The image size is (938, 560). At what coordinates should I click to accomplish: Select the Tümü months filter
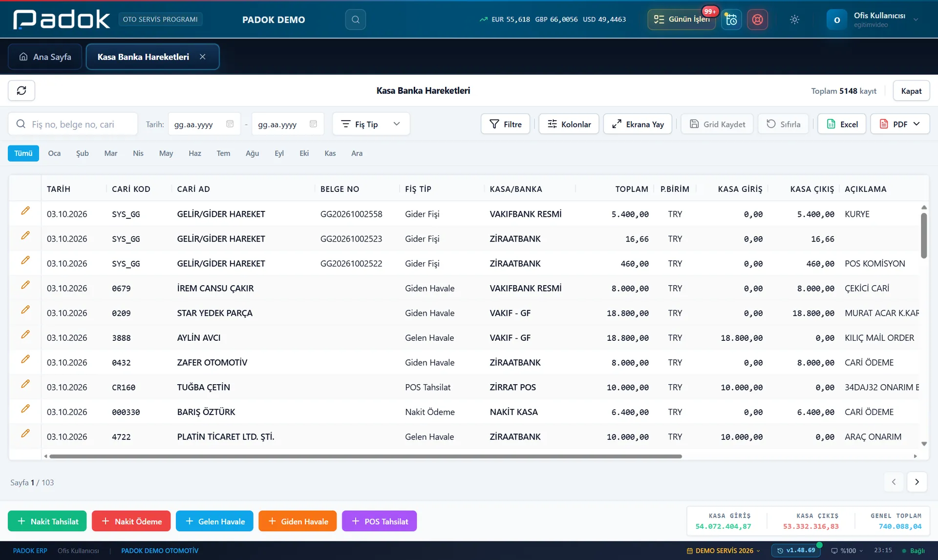[23, 153]
